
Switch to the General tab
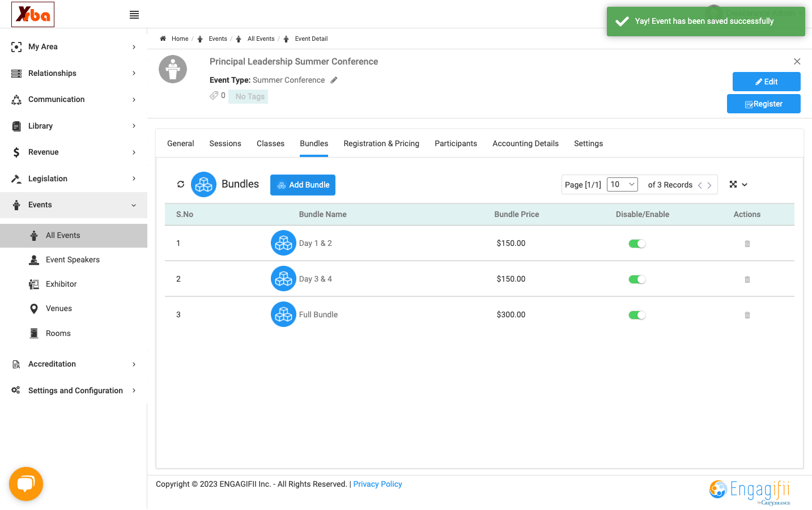pyautogui.click(x=181, y=144)
